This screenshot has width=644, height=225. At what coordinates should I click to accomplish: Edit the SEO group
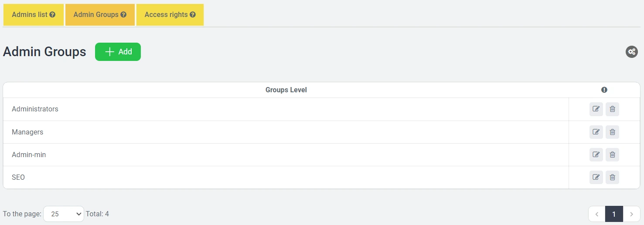tap(596, 177)
